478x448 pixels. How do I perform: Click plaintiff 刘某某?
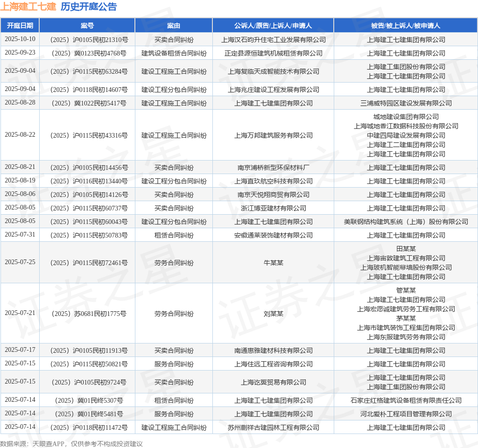coord(273,314)
